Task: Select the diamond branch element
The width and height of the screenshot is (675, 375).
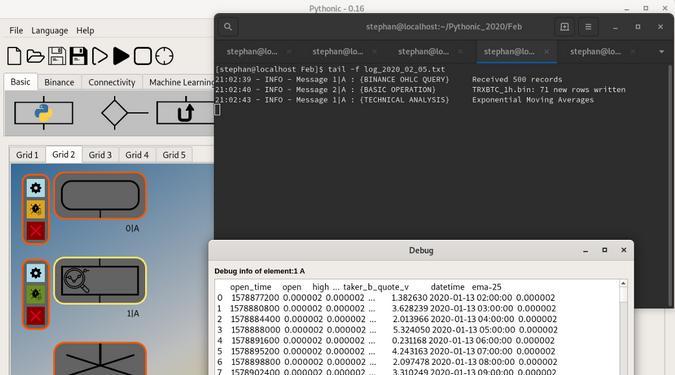Action: [124, 113]
